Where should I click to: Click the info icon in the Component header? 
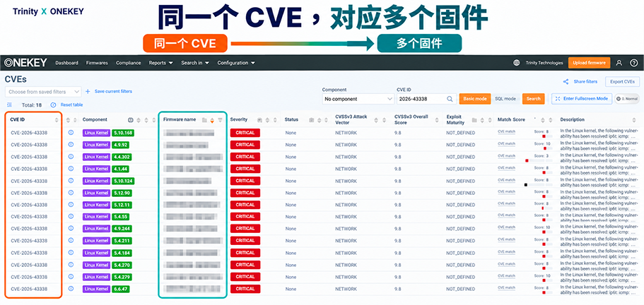point(131,120)
